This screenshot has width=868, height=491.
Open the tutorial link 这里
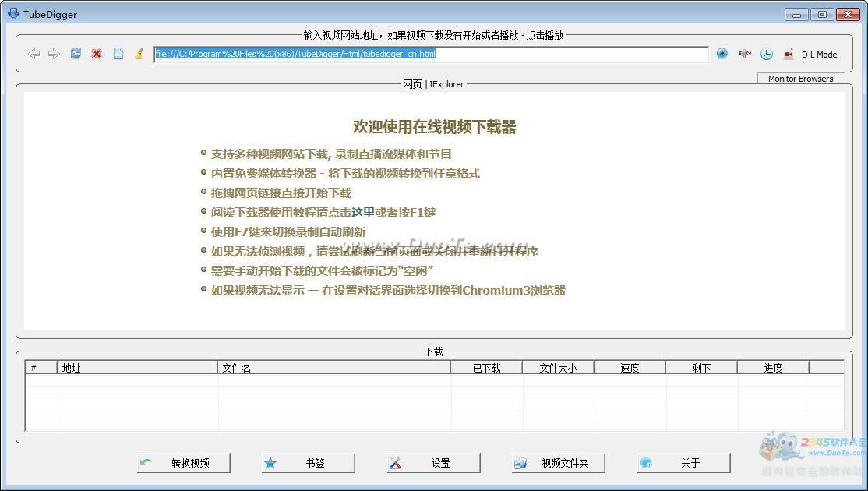pyautogui.click(x=362, y=212)
